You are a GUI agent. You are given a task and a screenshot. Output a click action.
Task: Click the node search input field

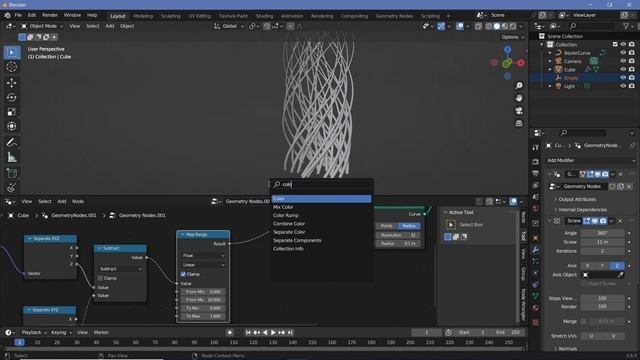tap(322, 184)
